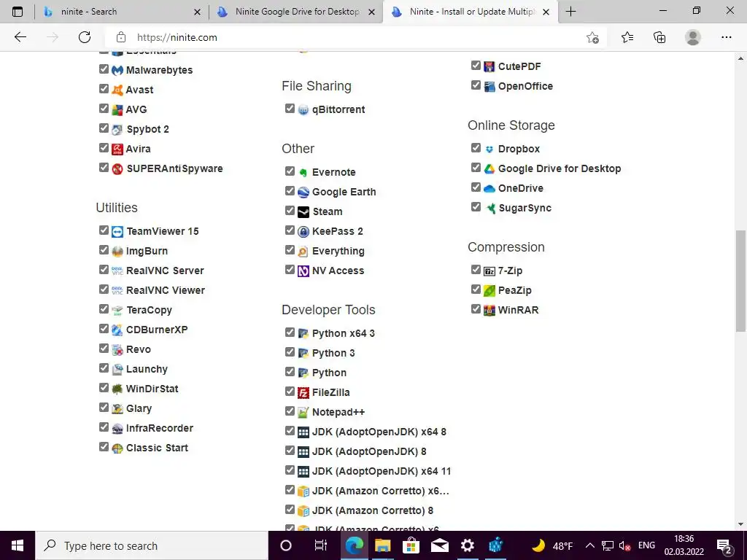The width and height of the screenshot is (747, 560).
Task: Toggle the OpenOffice checkbox
Action: click(476, 85)
